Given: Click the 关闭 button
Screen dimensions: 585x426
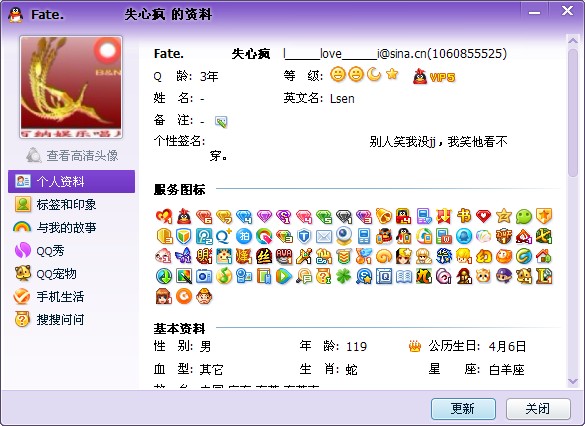Looking at the screenshot, I should point(538,409).
